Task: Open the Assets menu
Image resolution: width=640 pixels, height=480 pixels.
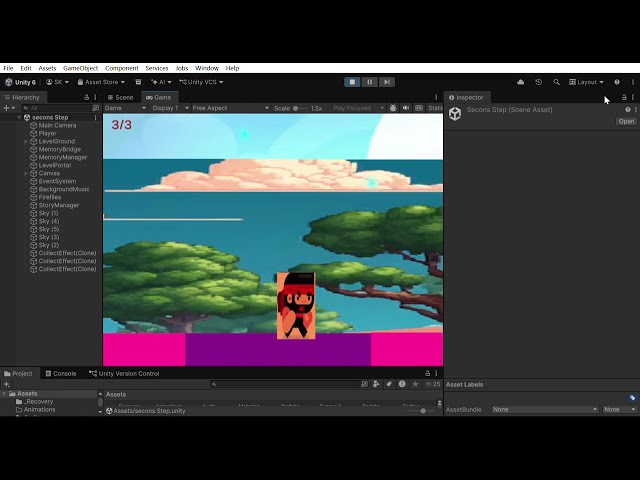Action: pyautogui.click(x=47, y=68)
